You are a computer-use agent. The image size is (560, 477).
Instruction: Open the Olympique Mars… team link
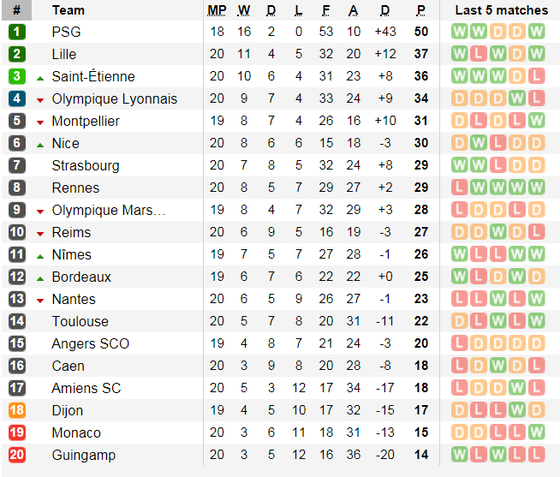(109, 210)
